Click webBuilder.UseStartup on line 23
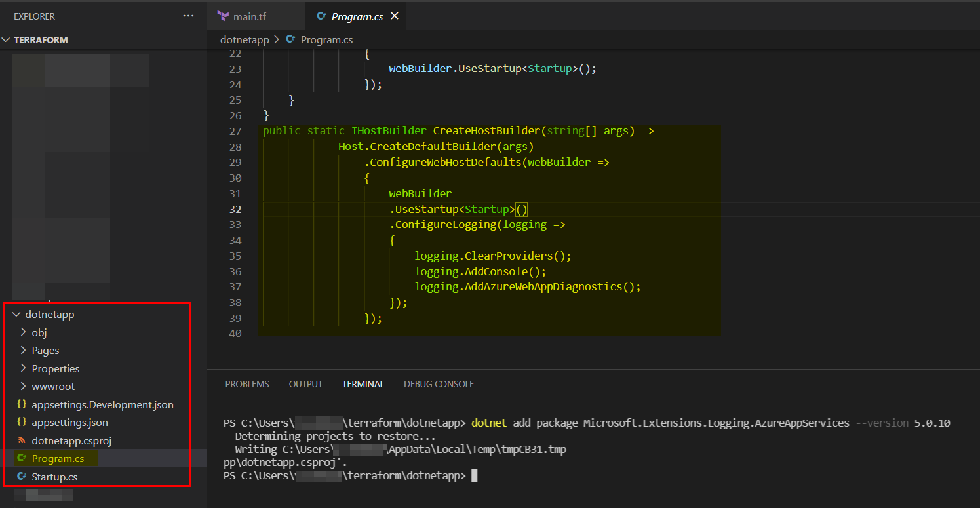 pyautogui.click(x=455, y=69)
